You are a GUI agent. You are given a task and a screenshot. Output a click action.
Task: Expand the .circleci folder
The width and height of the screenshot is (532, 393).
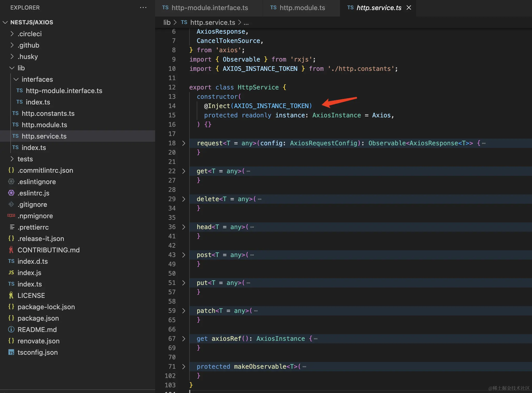(x=12, y=34)
